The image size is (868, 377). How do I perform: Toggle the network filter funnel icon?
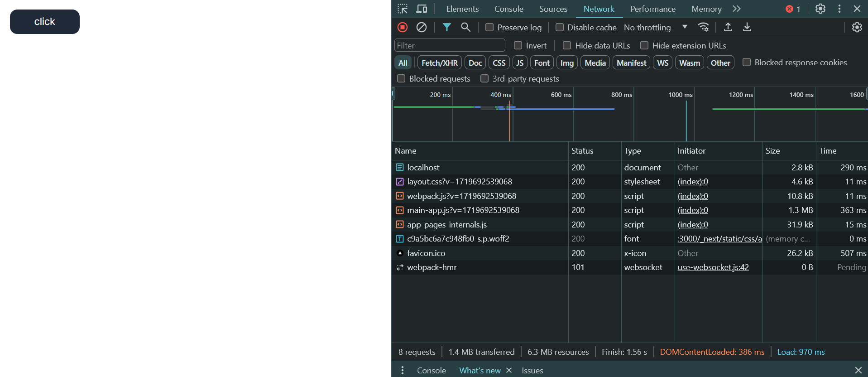[x=446, y=27]
